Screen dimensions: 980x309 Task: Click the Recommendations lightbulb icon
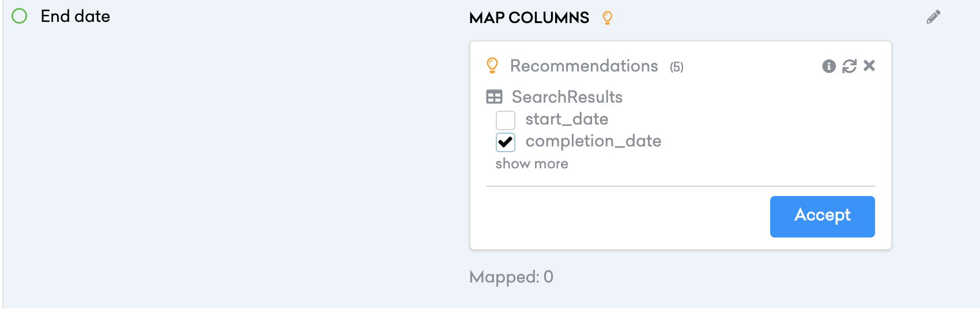coord(492,66)
